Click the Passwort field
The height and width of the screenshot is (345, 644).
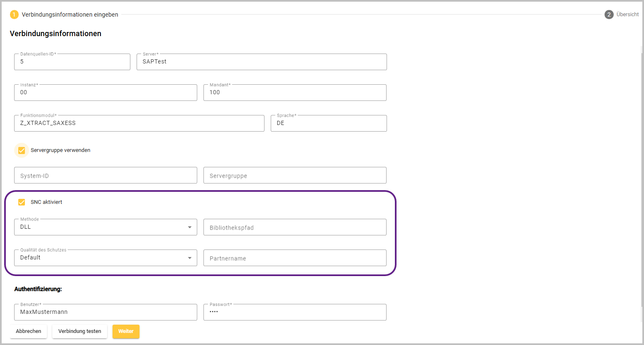(295, 312)
